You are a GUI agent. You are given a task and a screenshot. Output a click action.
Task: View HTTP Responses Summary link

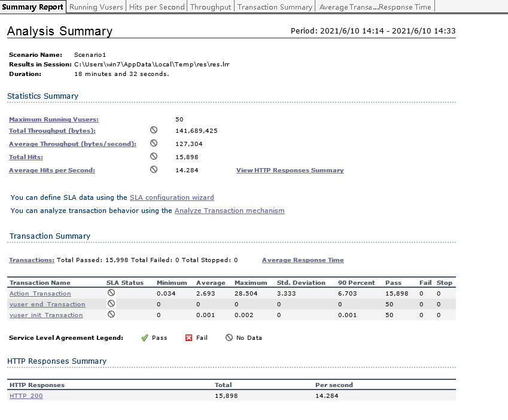pyautogui.click(x=290, y=170)
